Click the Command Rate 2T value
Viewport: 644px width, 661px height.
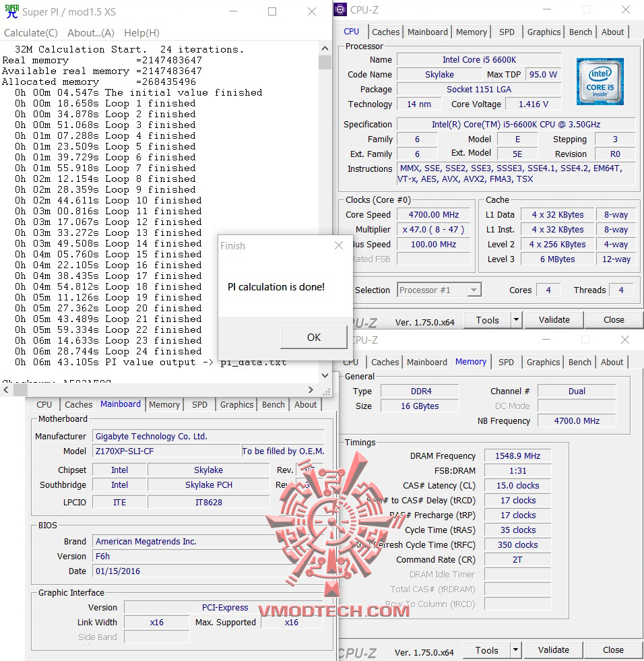[x=517, y=559]
